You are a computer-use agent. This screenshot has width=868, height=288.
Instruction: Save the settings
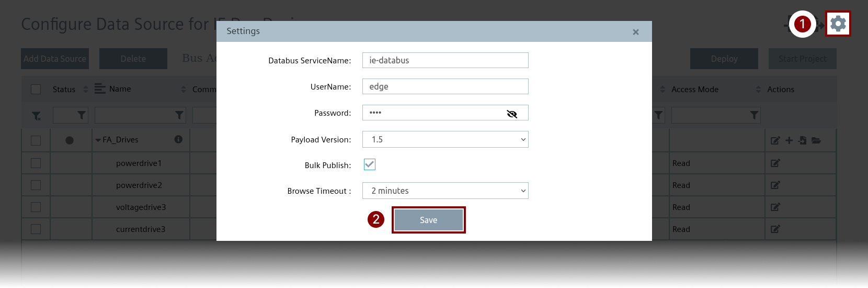(x=429, y=220)
